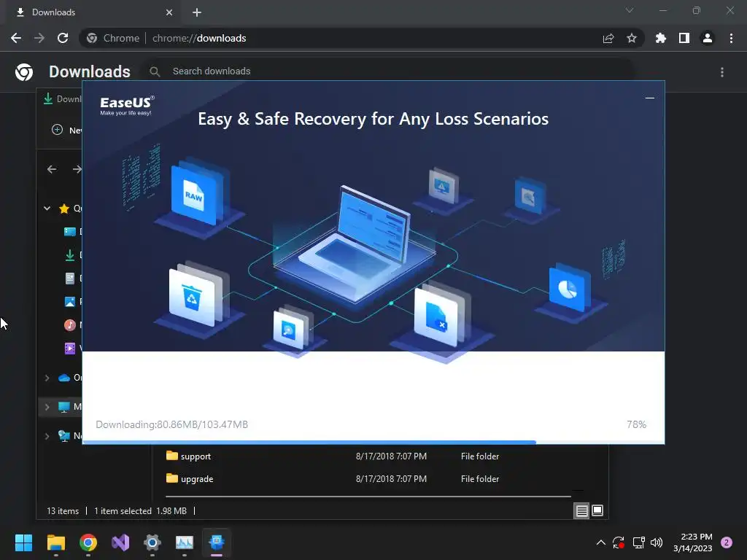Select the Videos icon in Quick access

coord(69,348)
